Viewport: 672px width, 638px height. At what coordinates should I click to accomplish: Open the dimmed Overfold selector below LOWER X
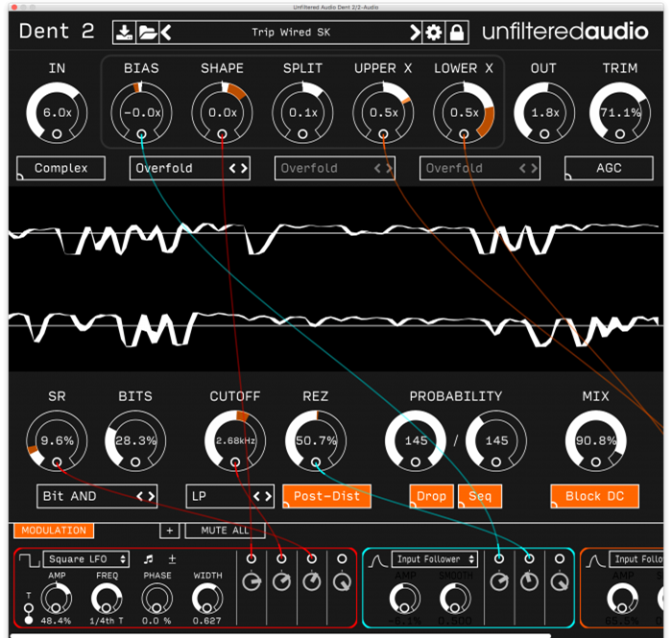pos(480,168)
